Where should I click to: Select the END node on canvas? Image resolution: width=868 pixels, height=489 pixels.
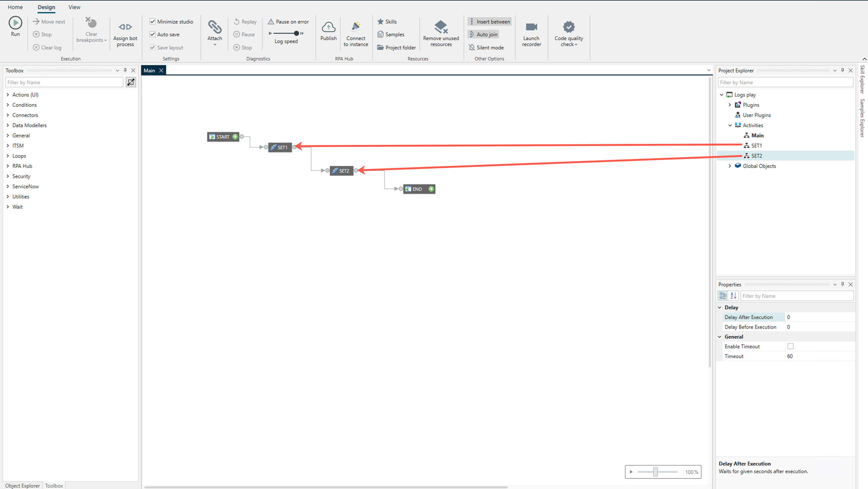(419, 189)
